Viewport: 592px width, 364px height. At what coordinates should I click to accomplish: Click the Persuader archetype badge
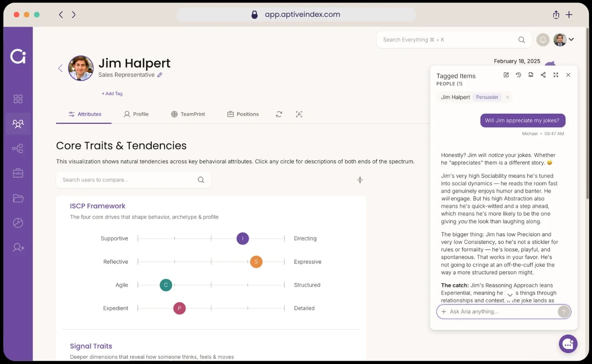(x=487, y=97)
